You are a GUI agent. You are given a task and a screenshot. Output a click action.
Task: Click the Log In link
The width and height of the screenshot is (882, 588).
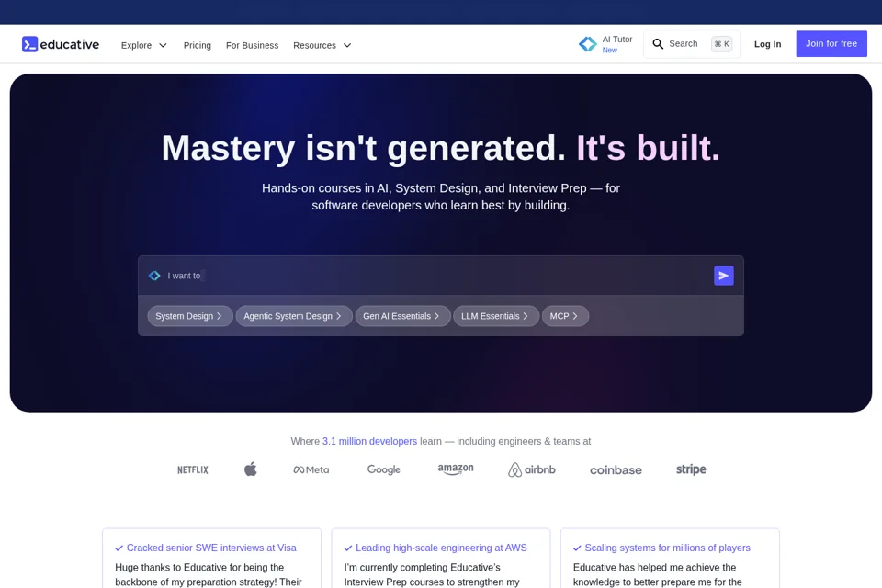767,44
